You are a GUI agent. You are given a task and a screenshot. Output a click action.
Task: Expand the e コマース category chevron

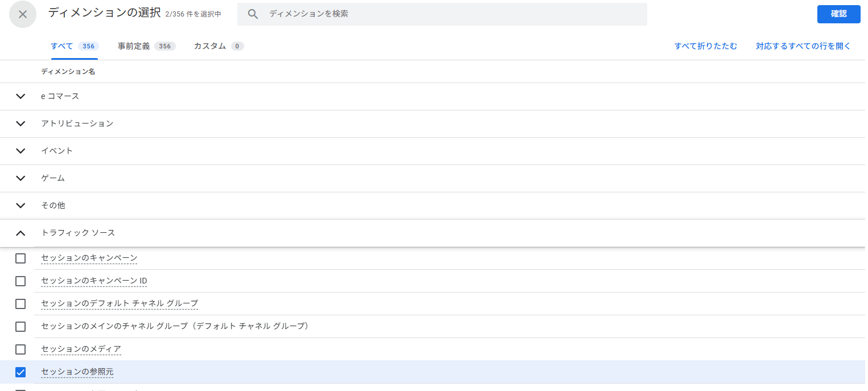(20, 96)
